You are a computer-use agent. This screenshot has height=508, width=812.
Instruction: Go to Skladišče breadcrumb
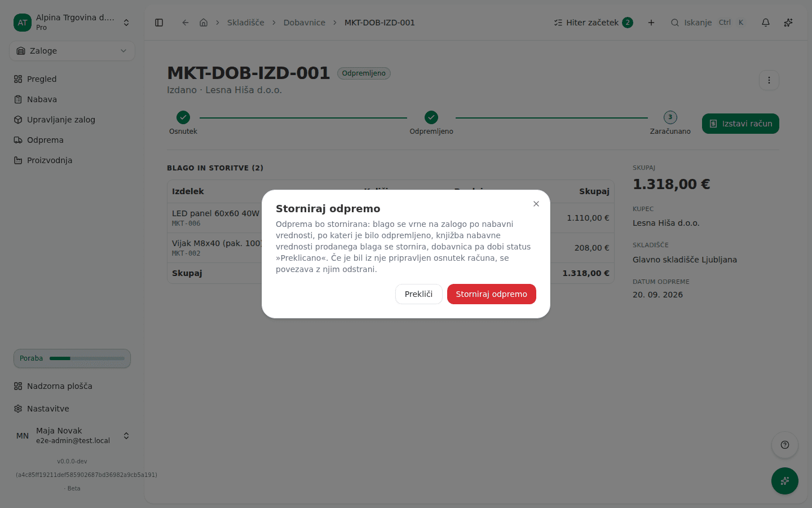pos(246,23)
